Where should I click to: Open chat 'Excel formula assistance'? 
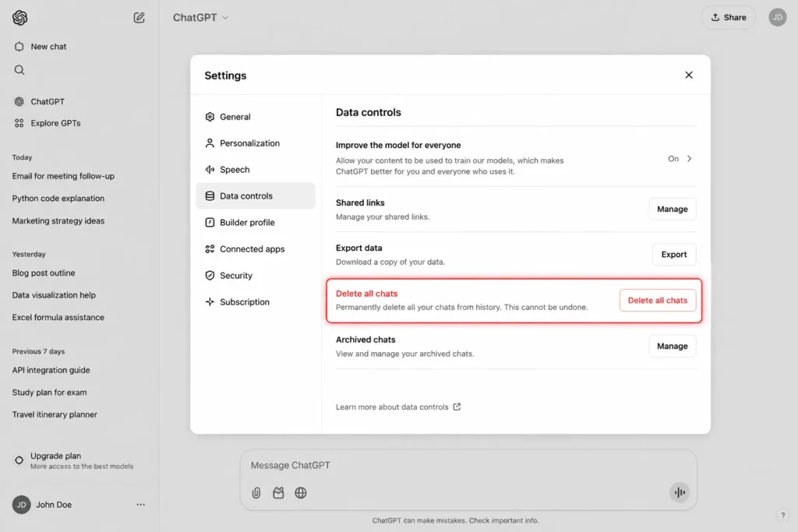coord(58,317)
